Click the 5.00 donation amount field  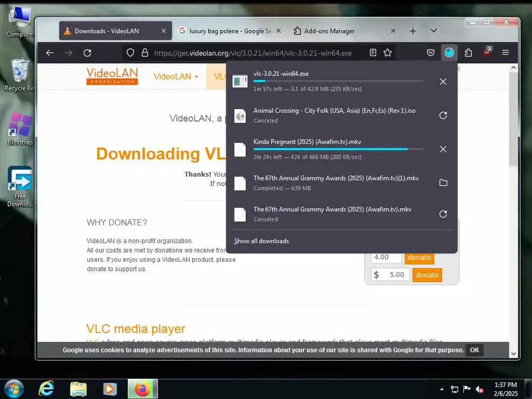tap(390, 275)
